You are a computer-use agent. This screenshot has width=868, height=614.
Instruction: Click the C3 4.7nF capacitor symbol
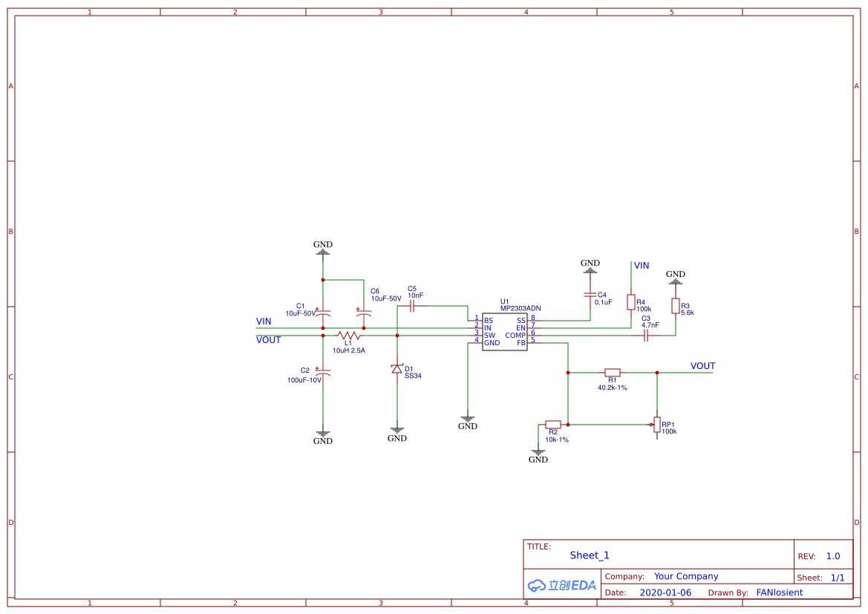point(645,336)
